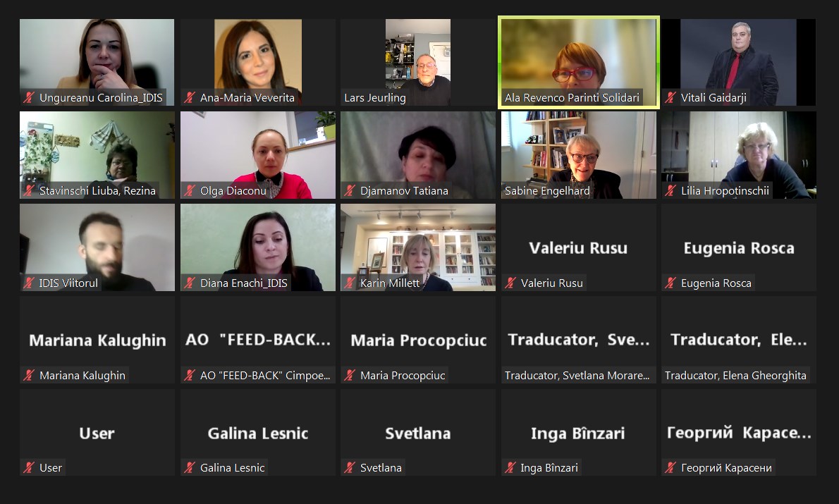Viewport: 839px width, 504px height.
Task: Select Sabine Engelhard video tile
Action: point(578,155)
